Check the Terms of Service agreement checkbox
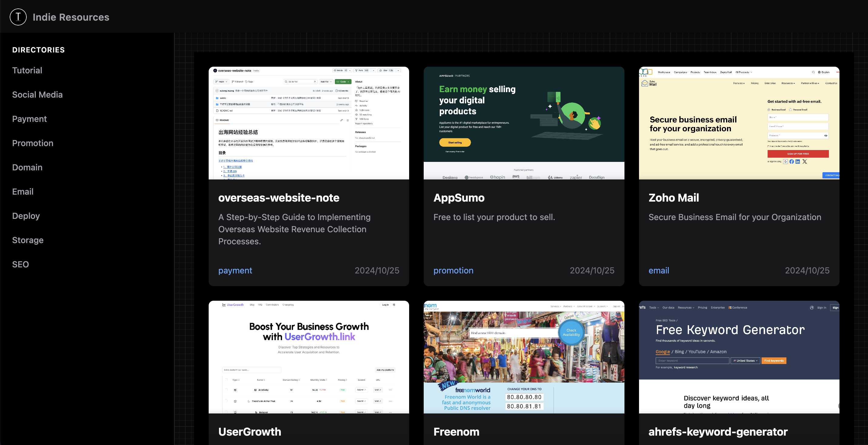Screen dimensions: 868x445 coord(769,146)
